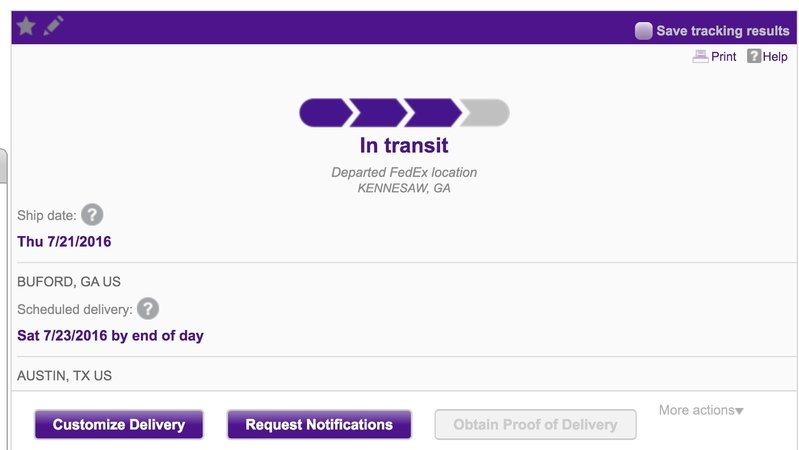
Task: Expand the More actions dropdown
Action: pos(701,410)
